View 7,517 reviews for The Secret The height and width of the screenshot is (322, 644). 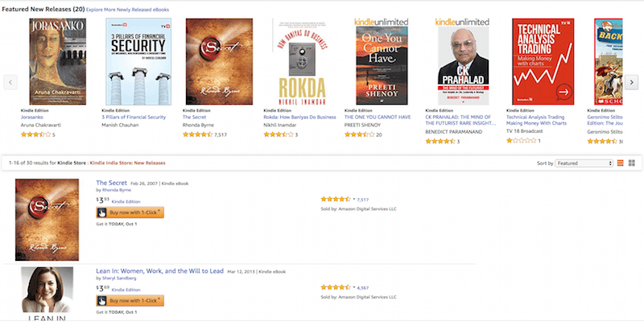[x=363, y=200]
